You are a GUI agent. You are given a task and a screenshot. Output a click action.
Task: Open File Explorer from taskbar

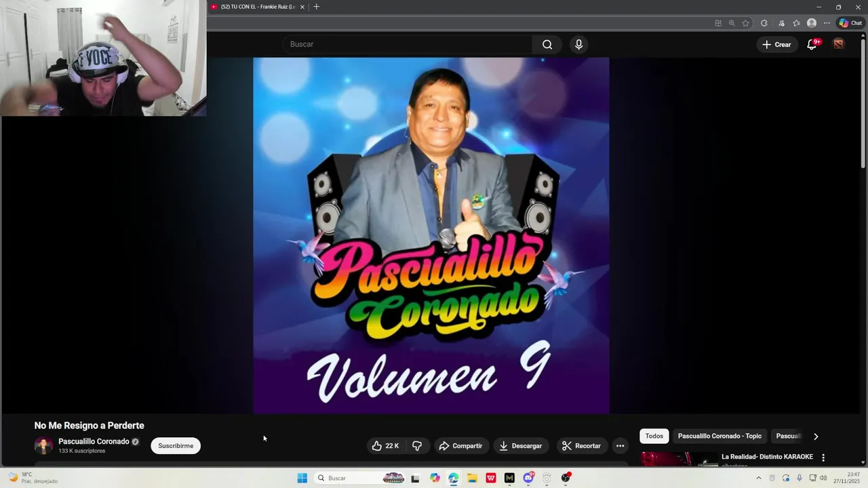(472, 478)
